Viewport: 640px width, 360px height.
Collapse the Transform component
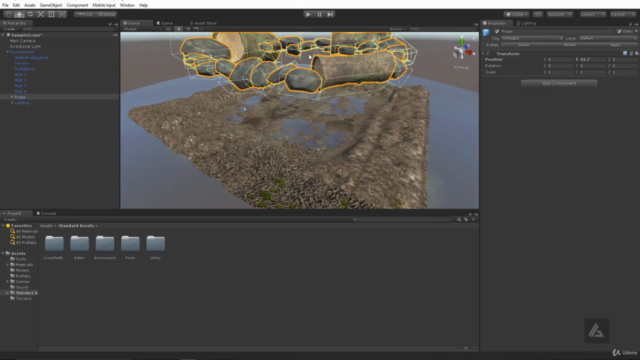(x=484, y=54)
